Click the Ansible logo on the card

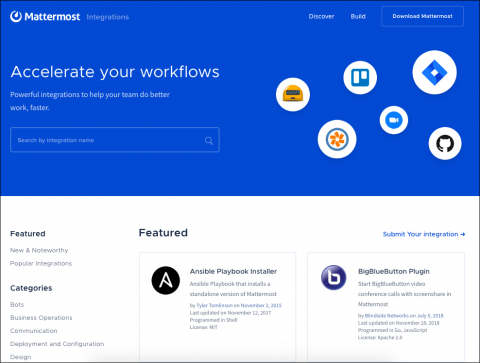[166, 280]
